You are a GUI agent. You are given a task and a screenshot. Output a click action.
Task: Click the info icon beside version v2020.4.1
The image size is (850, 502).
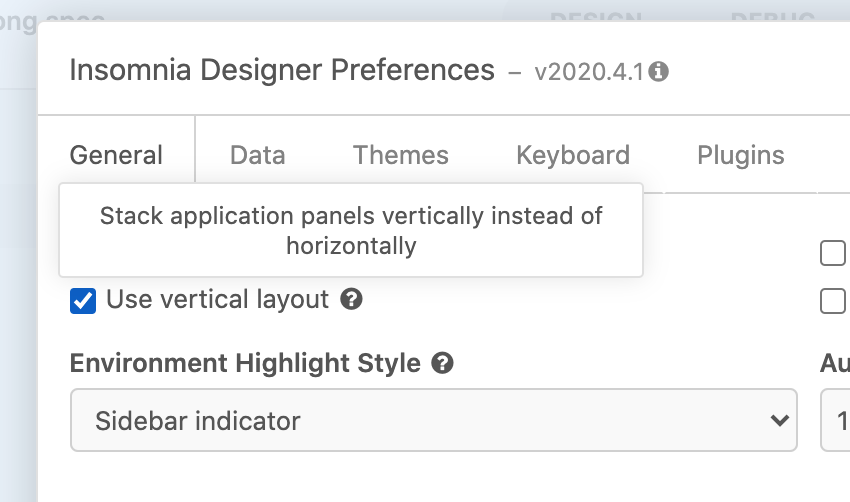pyautogui.click(x=660, y=72)
